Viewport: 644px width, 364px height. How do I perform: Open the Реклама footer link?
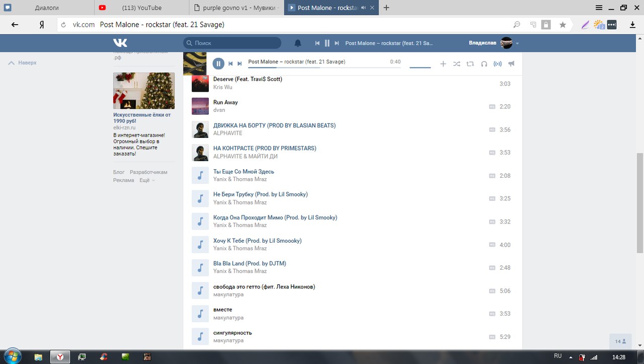point(124,180)
